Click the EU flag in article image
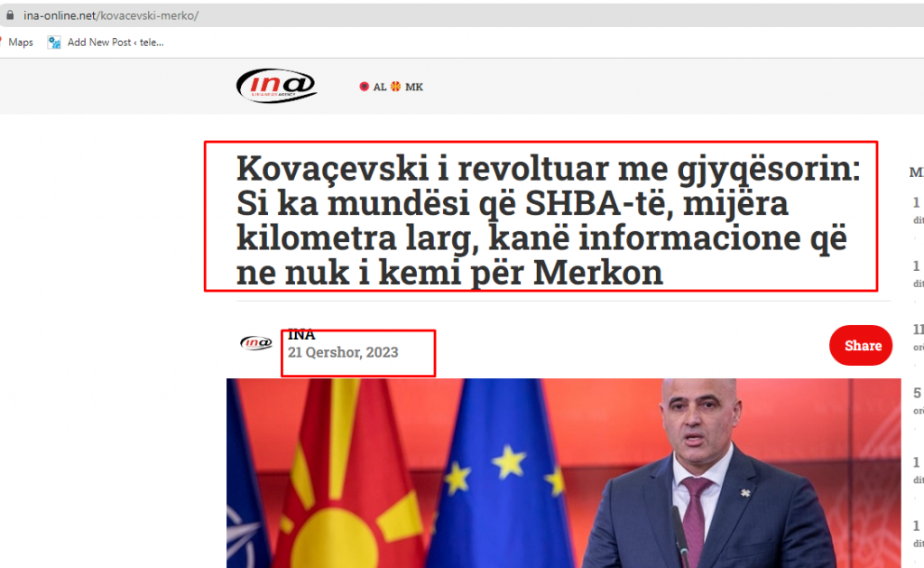The height and width of the screenshot is (568, 924). point(500,473)
